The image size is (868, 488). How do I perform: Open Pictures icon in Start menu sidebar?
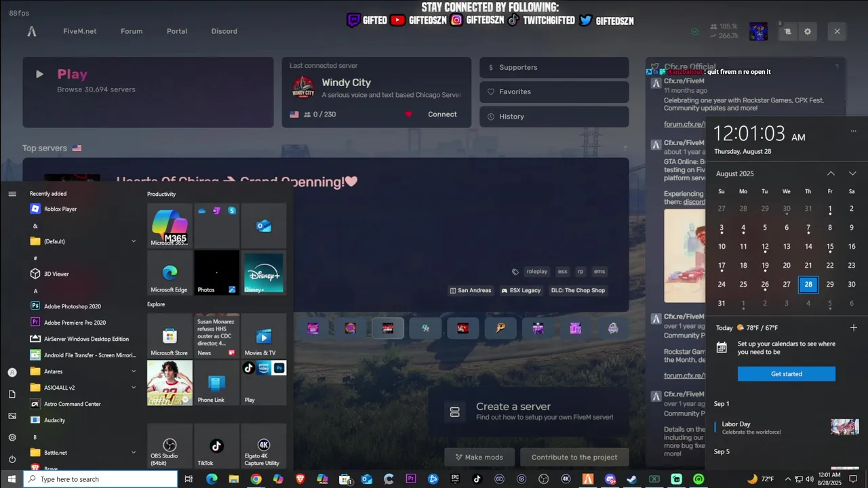pos(12,415)
